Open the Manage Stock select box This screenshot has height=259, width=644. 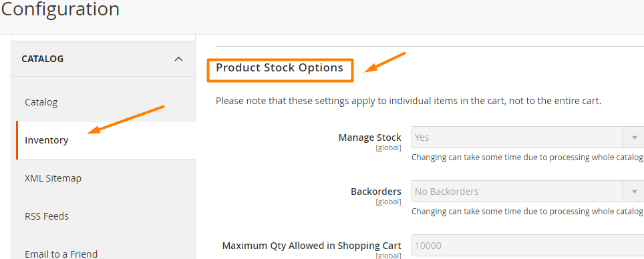click(x=527, y=138)
